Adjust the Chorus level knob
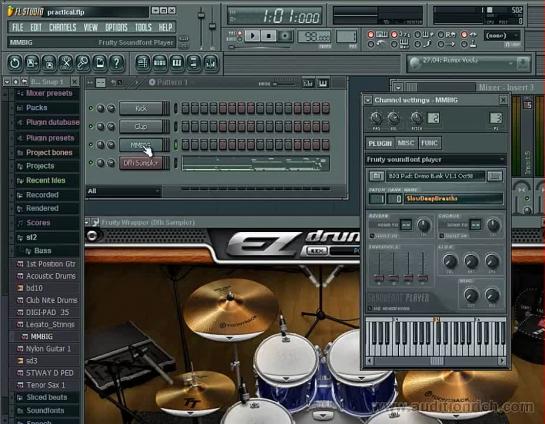Viewport: 545px width, 424px height. [493, 226]
